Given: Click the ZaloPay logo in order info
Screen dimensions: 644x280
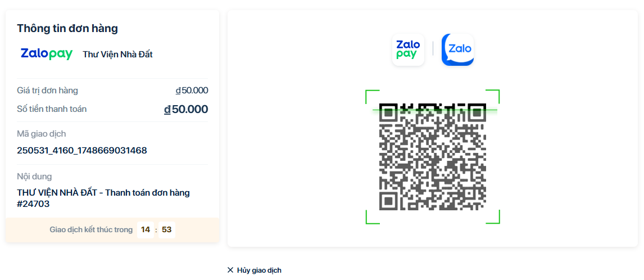Looking at the screenshot, I should coord(47,54).
